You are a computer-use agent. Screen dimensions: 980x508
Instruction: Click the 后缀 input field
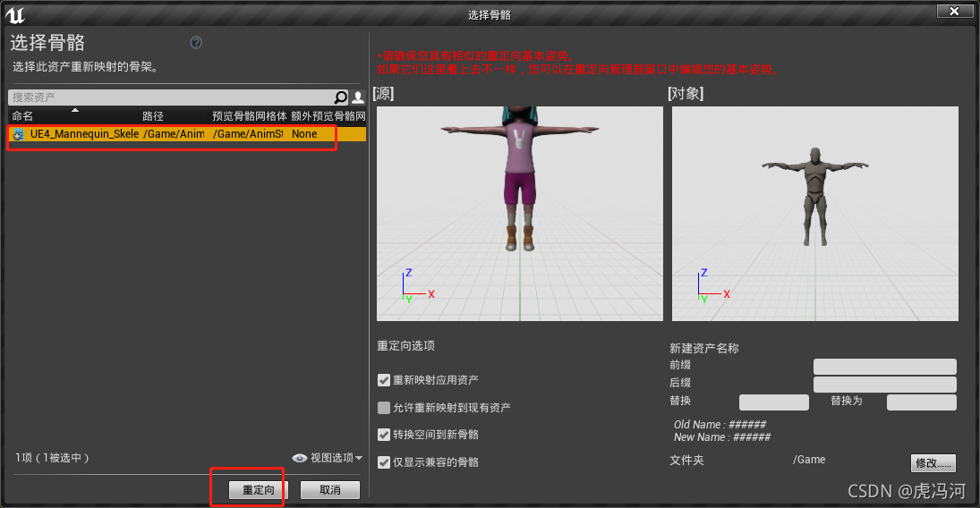[885, 385]
